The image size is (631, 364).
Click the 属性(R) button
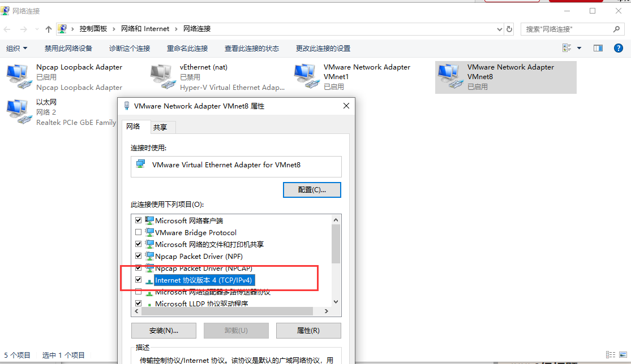308,330
